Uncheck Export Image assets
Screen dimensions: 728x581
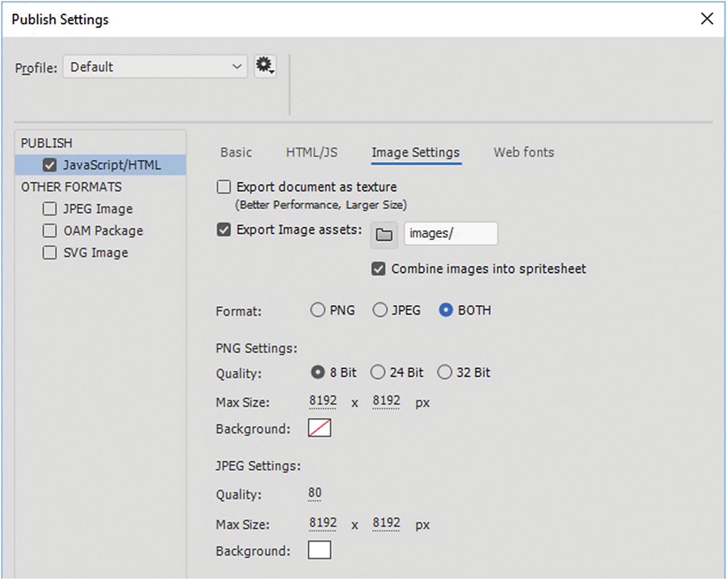point(224,230)
